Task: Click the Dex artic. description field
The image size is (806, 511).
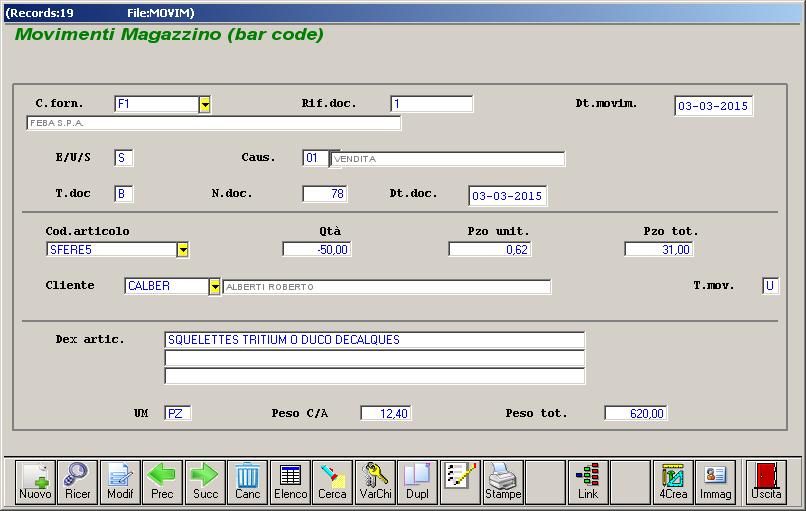Action: 374,340
